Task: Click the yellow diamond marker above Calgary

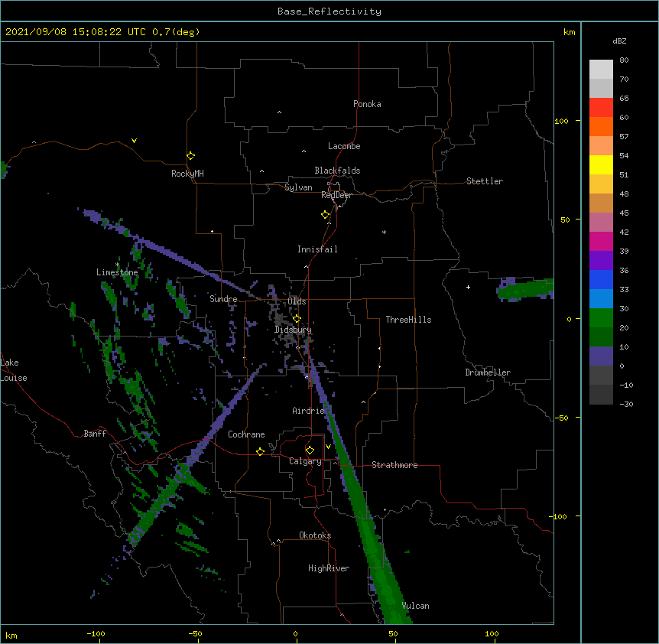Action: [x=310, y=450]
